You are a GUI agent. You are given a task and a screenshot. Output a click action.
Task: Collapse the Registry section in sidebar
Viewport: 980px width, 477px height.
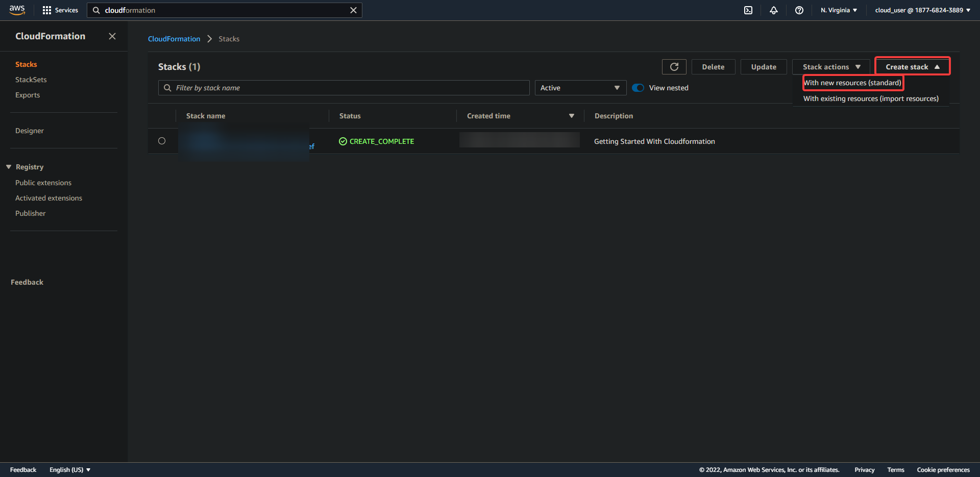9,167
